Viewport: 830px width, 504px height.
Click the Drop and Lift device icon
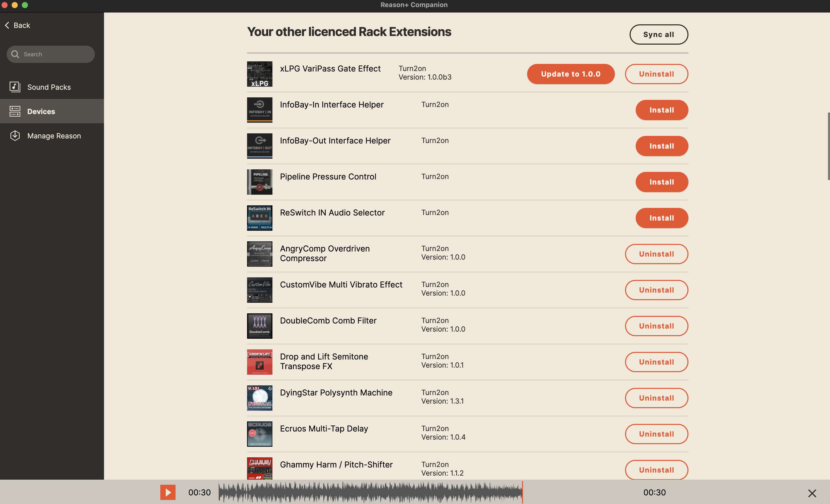point(259,362)
